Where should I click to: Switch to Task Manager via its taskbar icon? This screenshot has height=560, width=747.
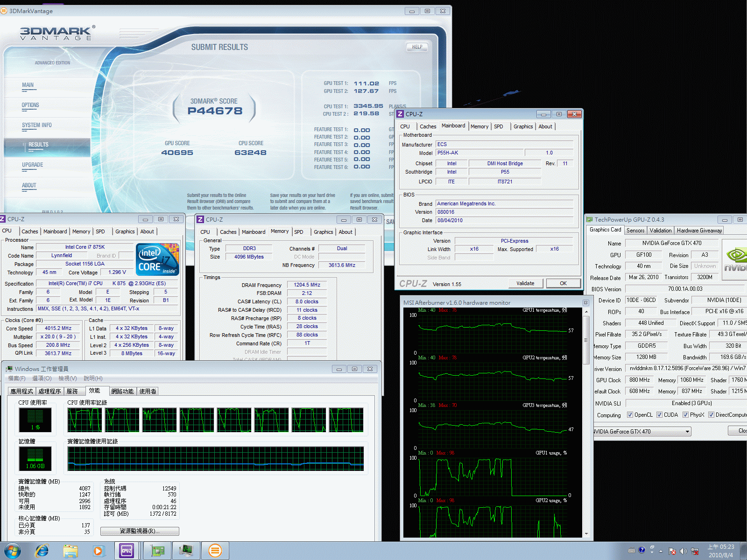click(186, 551)
